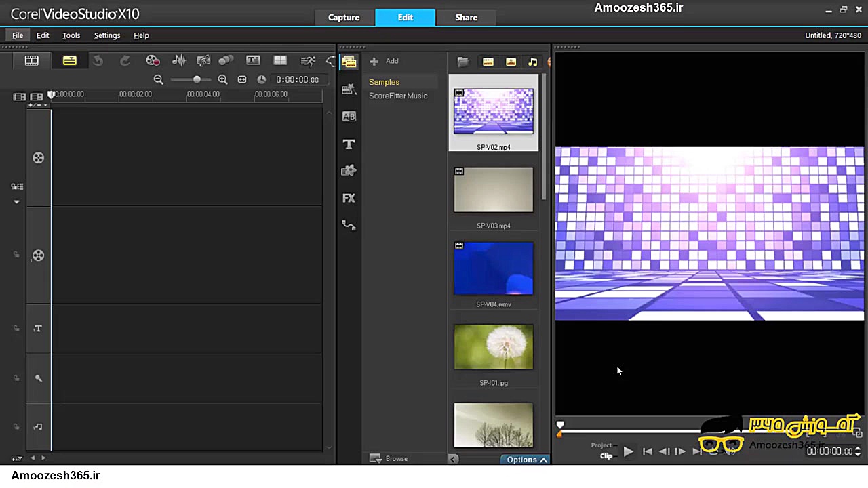Toggle ripple editing on timeline
Screen dimensions: 868x488
(17, 186)
